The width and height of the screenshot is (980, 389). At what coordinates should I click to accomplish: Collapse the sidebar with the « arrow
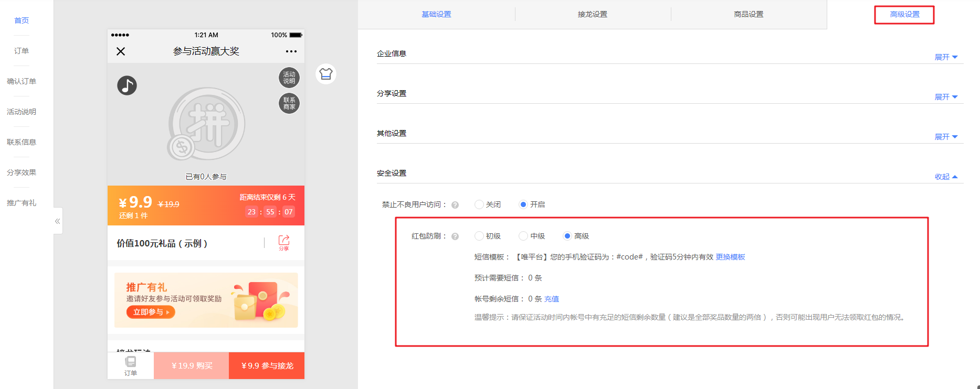click(x=58, y=221)
